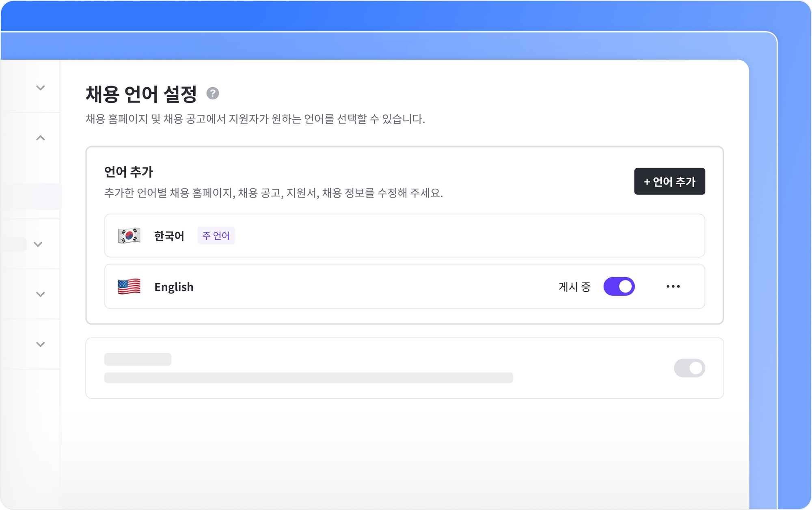812x510 pixels.
Task: Expand the chevron beside the gray sidebar placeholder
Action: pos(38,244)
